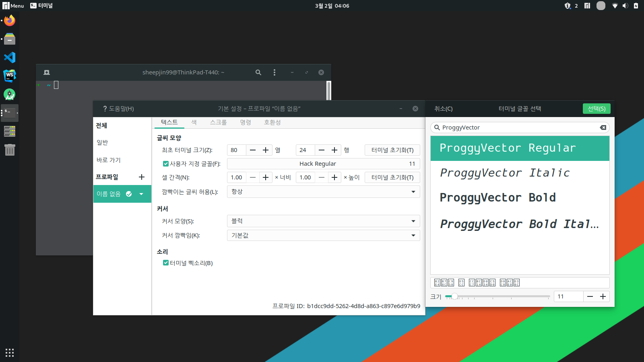Increase the font size in chooser
The width and height of the screenshot is (644, 362).
[603, 296]
